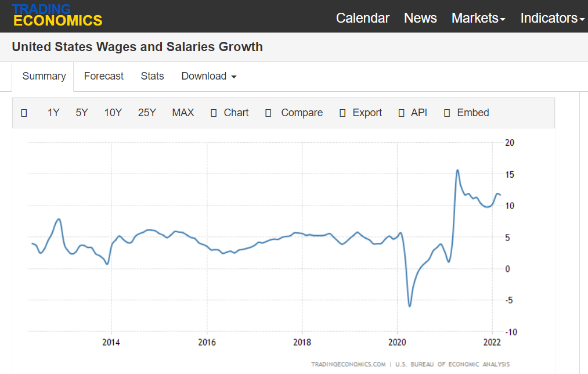Open the API option

tap(419, 113)
